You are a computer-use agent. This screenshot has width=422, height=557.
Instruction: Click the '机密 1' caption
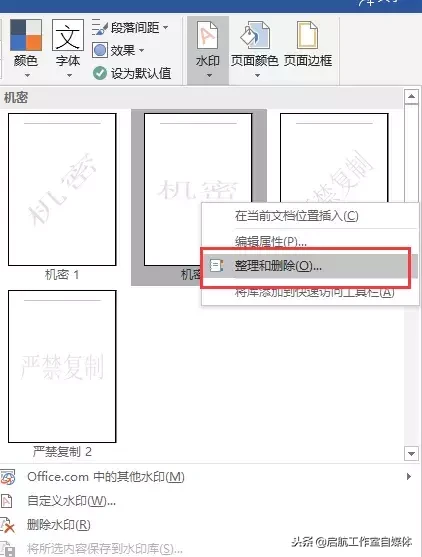[x=62, y=275]
